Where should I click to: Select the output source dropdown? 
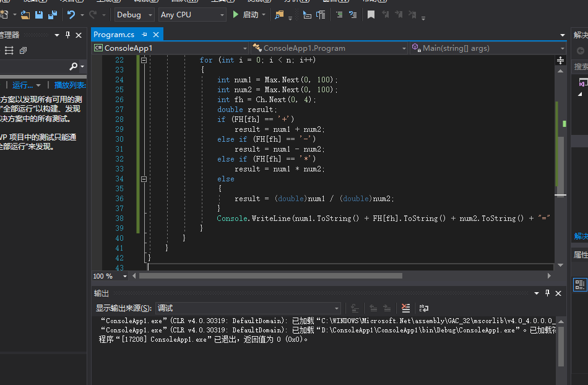(248, 308)
